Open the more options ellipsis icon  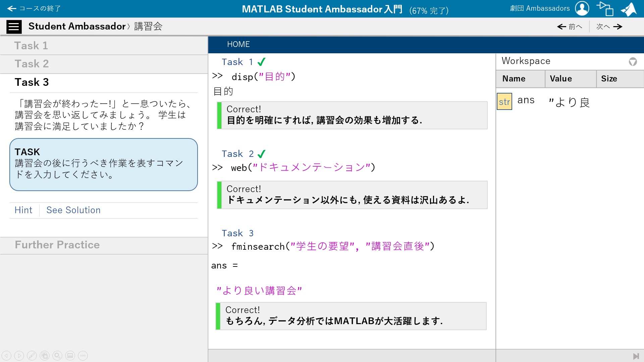point(83,356)
